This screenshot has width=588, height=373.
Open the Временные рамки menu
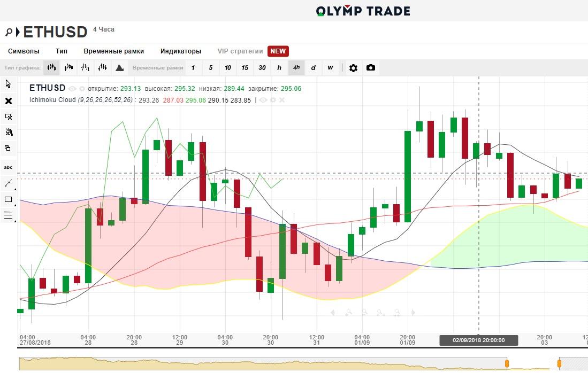[113, 51]
